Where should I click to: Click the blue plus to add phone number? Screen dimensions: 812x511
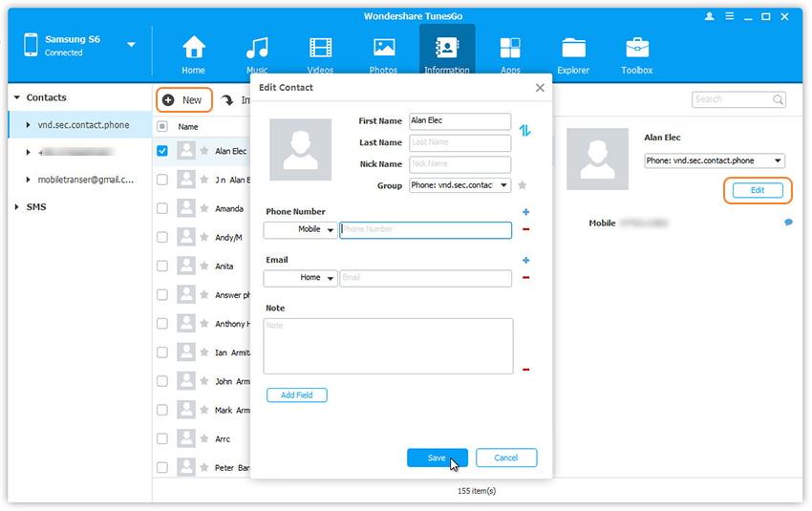(x=526, y=212)
